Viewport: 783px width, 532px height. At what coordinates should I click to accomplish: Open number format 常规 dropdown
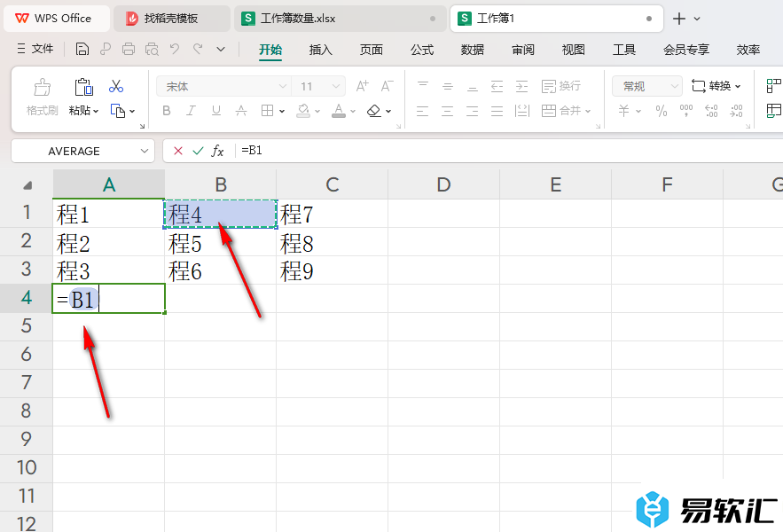pyautogui.click(x=675, y=86)
